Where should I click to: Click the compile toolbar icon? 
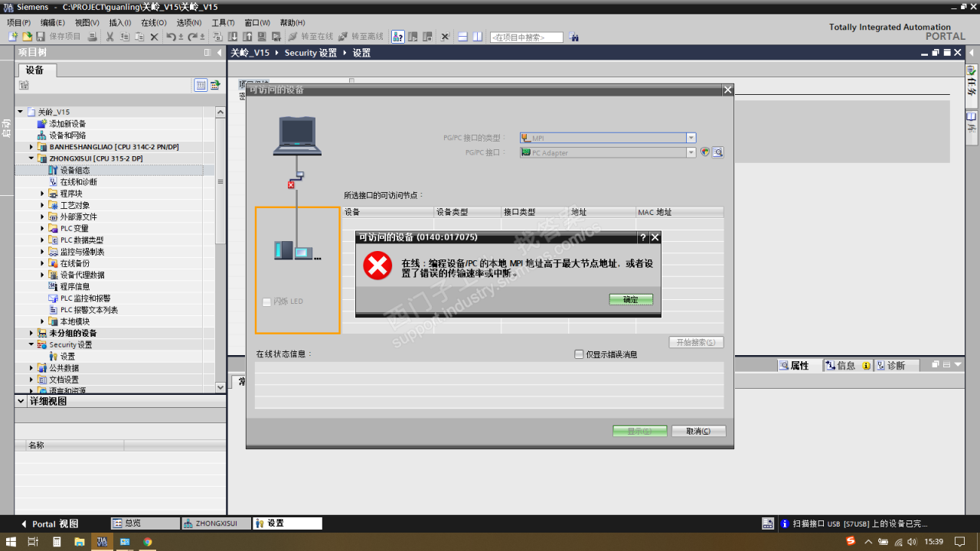(217, 37)
